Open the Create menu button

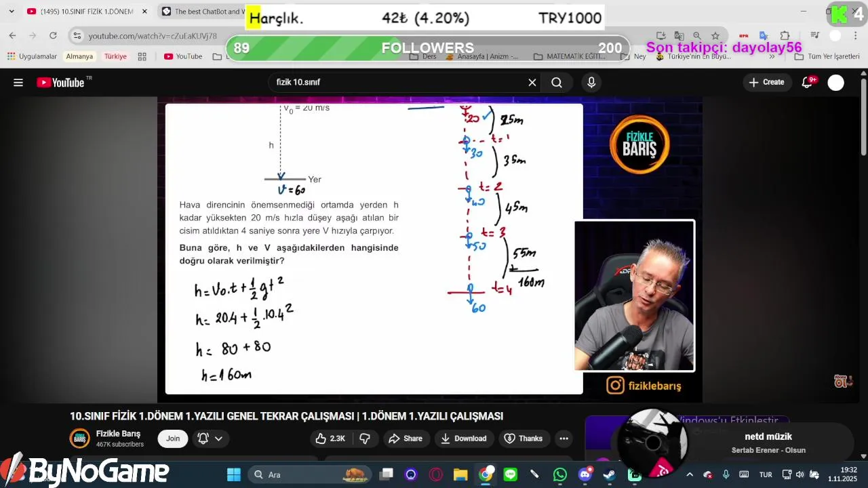(x=766, y=83)
